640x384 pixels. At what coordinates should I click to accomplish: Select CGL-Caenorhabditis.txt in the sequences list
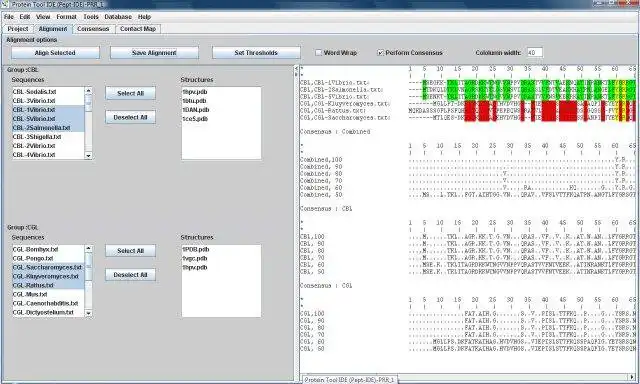48,303
